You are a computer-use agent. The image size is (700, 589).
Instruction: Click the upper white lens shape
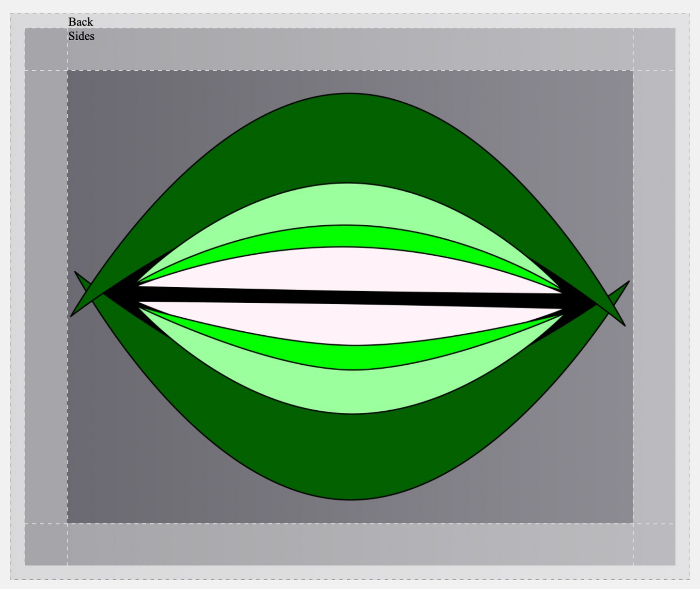pyautogui.click(x=346, y=269)
